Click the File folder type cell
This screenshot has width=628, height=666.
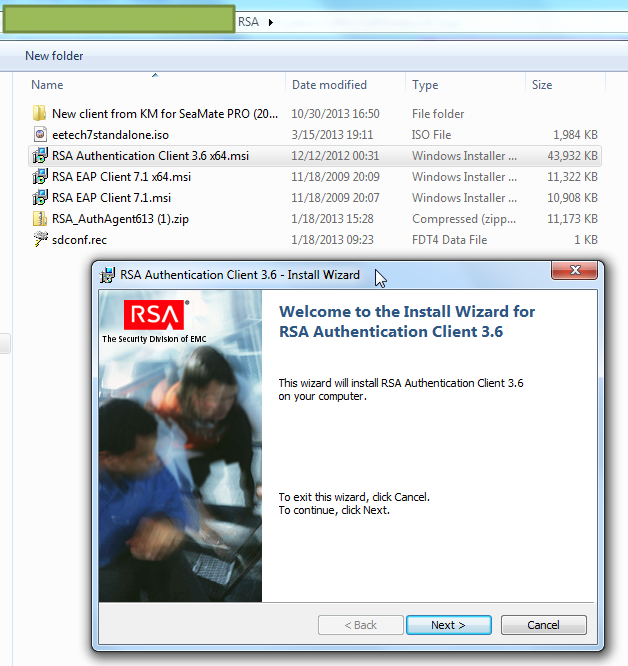tap(438, 113)
